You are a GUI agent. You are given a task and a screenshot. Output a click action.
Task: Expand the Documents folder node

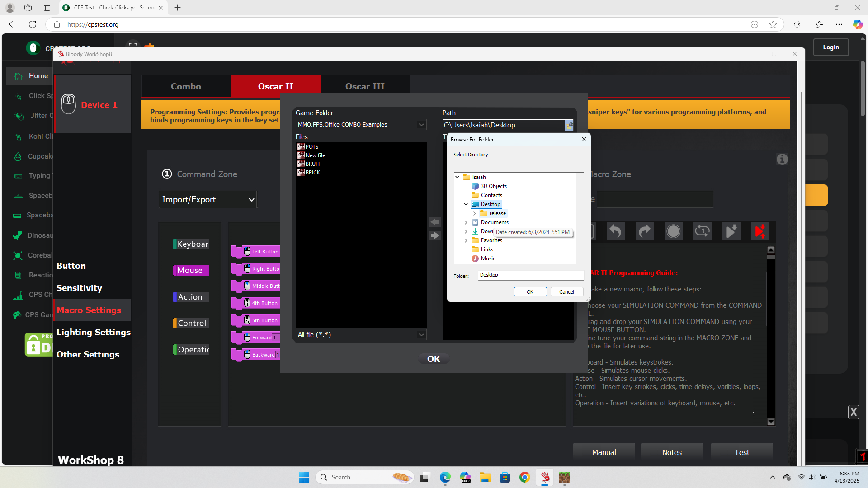point(466,222)
